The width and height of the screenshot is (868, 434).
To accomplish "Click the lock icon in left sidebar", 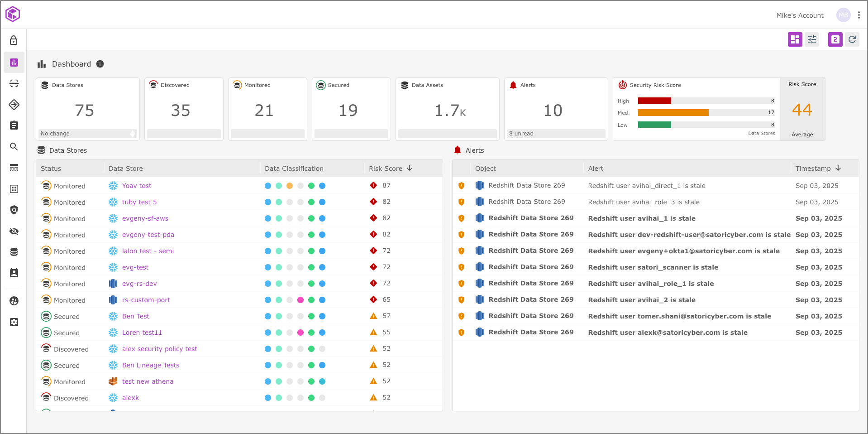I will click(x=14, y=40).
